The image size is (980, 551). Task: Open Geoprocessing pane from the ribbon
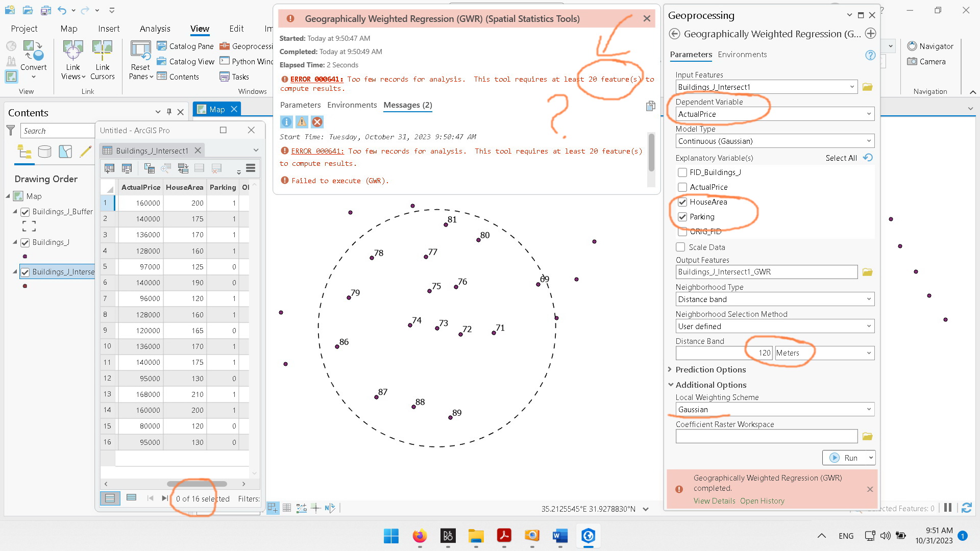(247, 46)
